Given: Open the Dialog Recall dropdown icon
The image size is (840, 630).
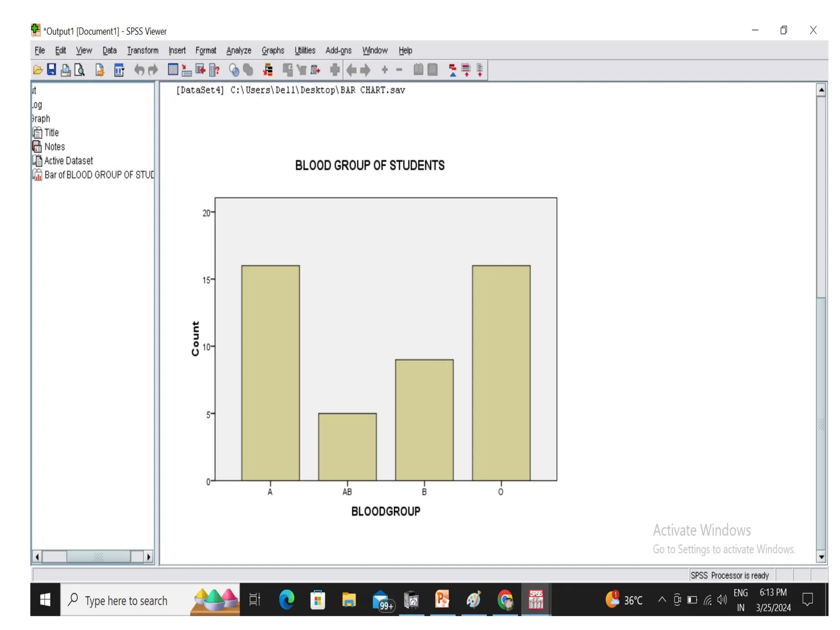Looking at the screenshot, I should (119, 70).
